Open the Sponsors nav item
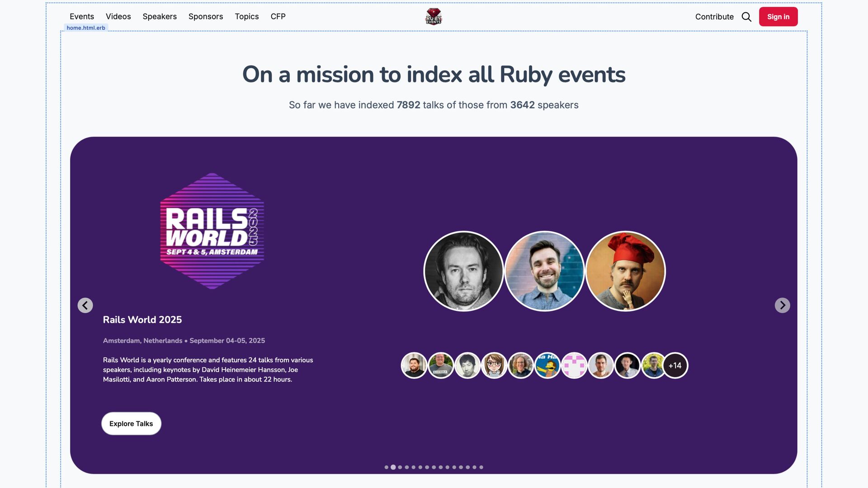Screen dimensions: 868x488 click(206, 16)
